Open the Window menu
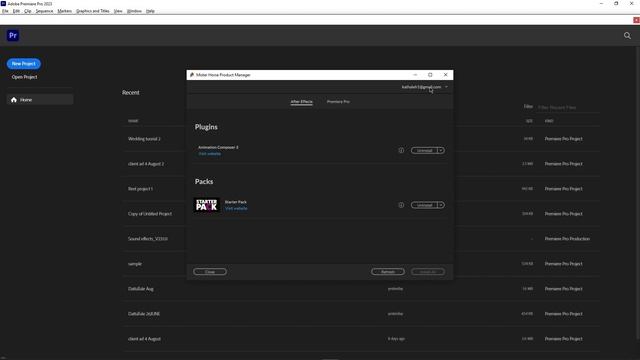Screen dimensions: 640x360 point(134,11)
